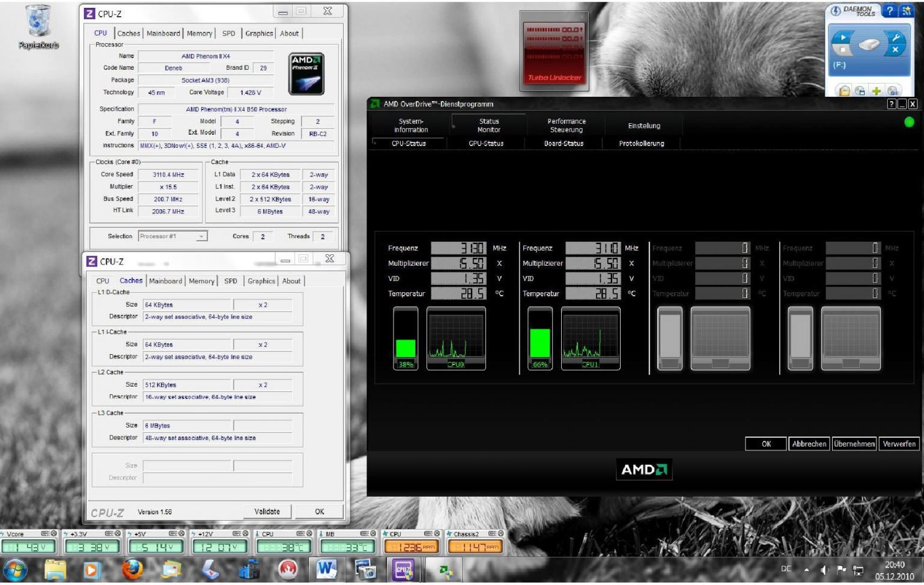Open Systeminformation menu in AMD OverDrive
924x585 pixels.
point(411,126)
